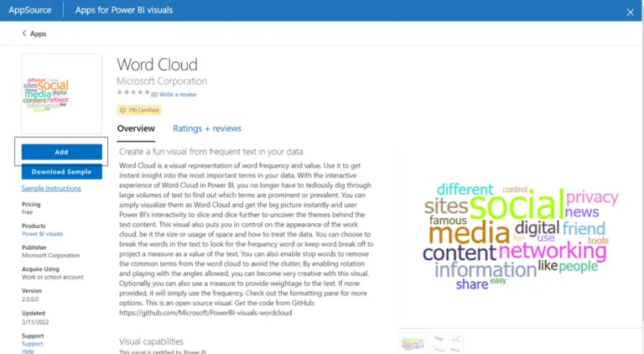
Task: Open the Sample Instructions link
Action: click(51, 189)
